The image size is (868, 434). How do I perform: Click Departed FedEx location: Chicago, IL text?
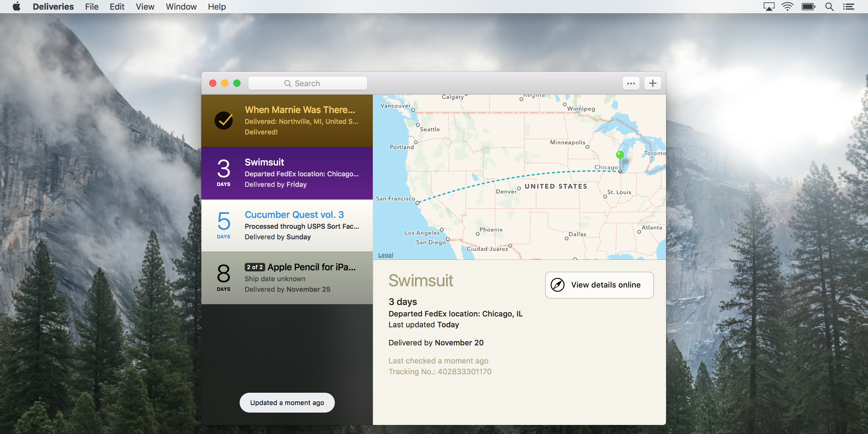point(455,314)
